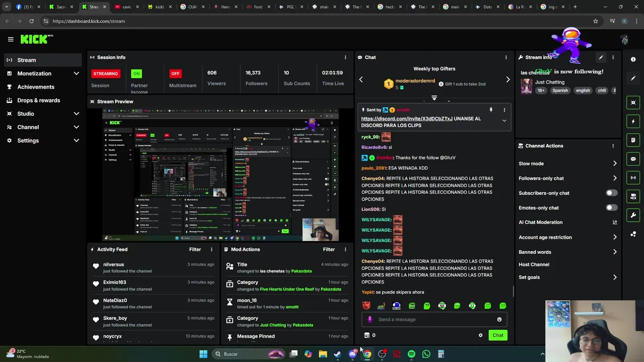Click the 18+ stream tag
The width and height of the screenshot is (644, 362).
[x=541, y=90]
